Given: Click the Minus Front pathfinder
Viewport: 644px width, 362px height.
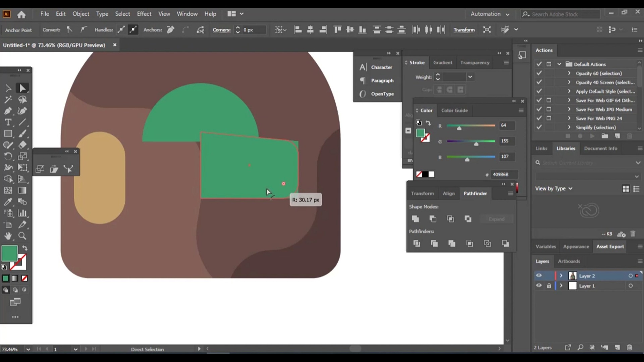Looking at the screenshot, I should point(433,218).
